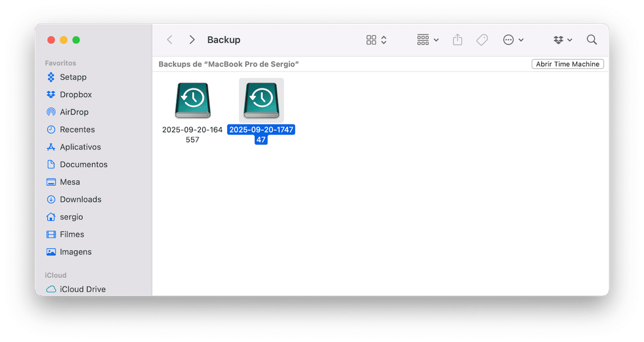This screenshot has width=644, height=342.
Task: Select backup 2025-09-20-164557 drive icon
Action: [x=192, y=101]
